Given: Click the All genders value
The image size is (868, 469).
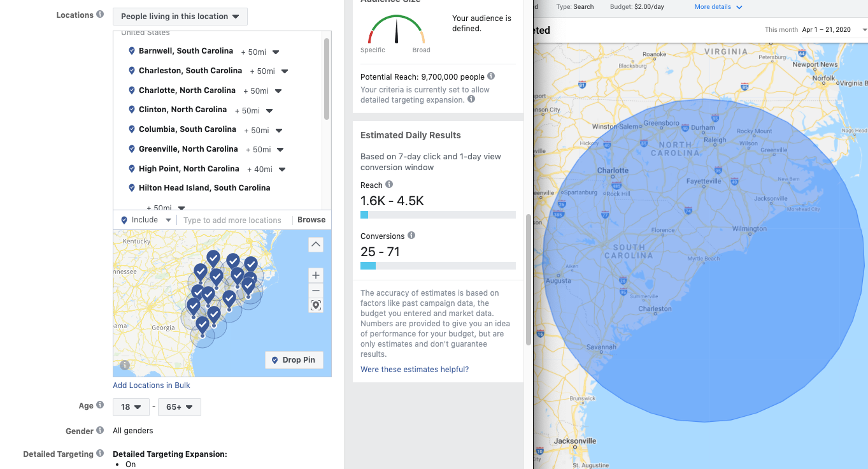Looking at the screenshot, I should coord(133,431).
